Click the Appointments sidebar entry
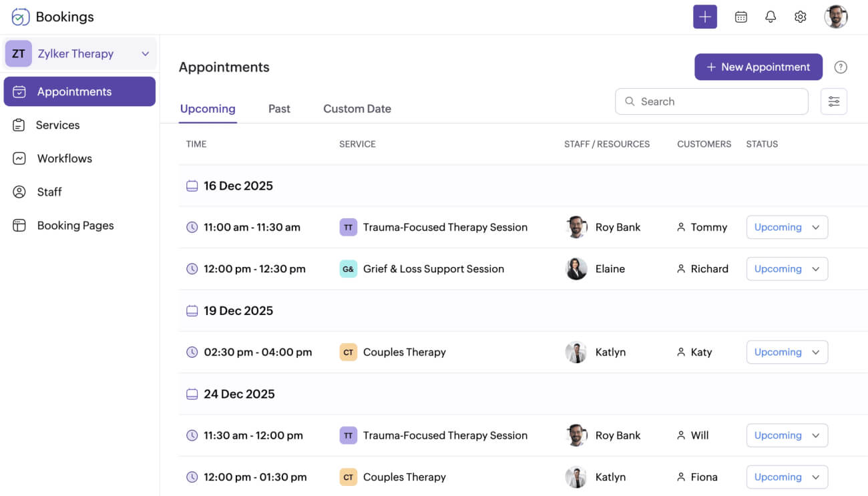The width and height of the screenshot is (868, 496). pos(75,91)
